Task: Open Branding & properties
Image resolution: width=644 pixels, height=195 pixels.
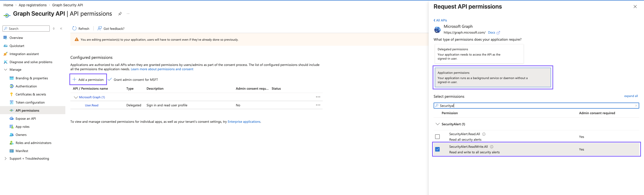Action: pos(32,78)
